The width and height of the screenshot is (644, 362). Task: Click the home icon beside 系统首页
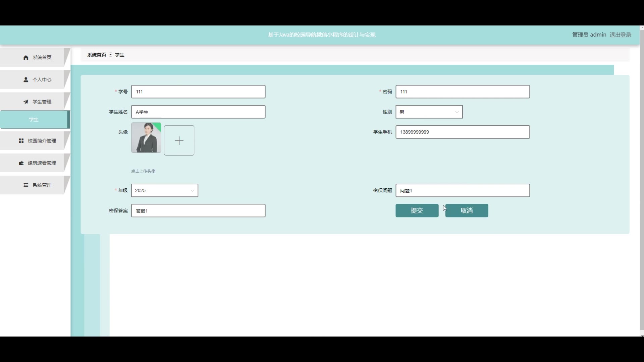point(26,58)
